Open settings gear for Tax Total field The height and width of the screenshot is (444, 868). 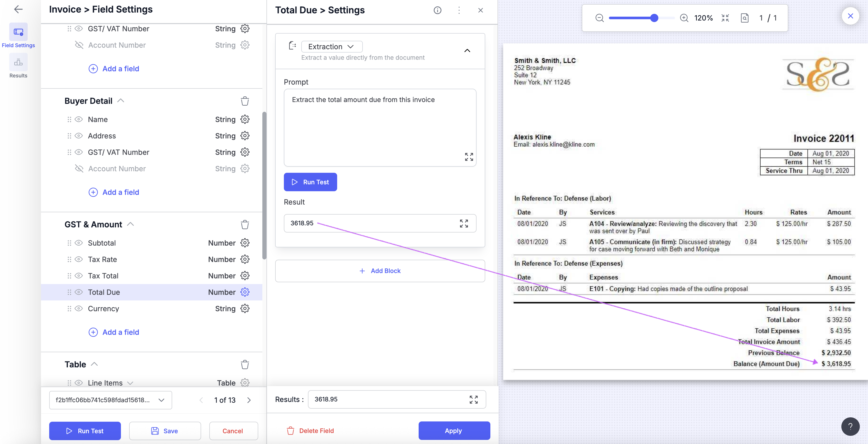(245, 276)
